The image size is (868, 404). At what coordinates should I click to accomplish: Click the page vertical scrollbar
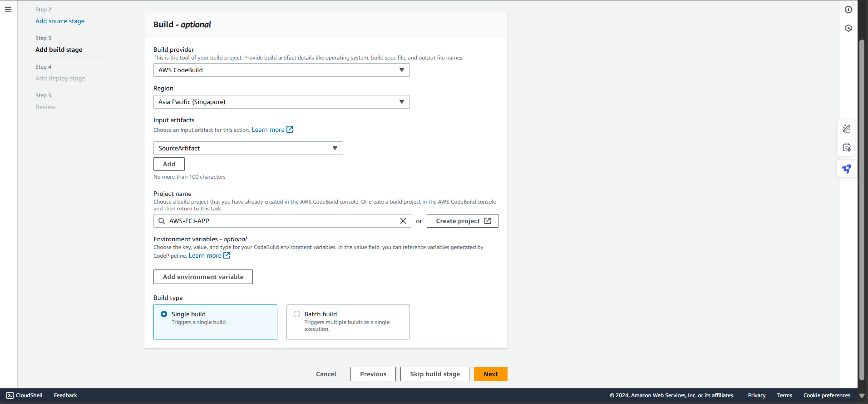tap(862, 209)
